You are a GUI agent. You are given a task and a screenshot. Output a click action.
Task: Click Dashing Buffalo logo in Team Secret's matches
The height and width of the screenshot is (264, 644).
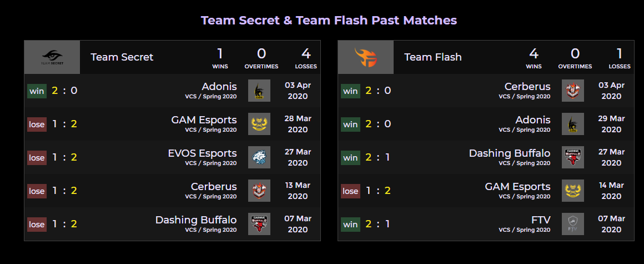(259, 224)
